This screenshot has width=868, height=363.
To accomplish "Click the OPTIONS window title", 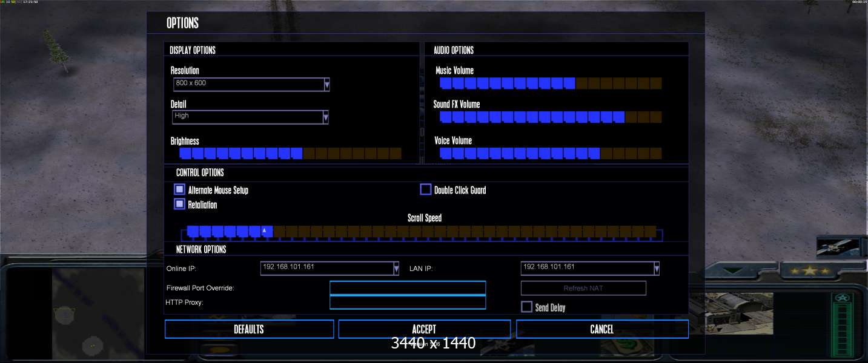I will (x=182, y=23).
